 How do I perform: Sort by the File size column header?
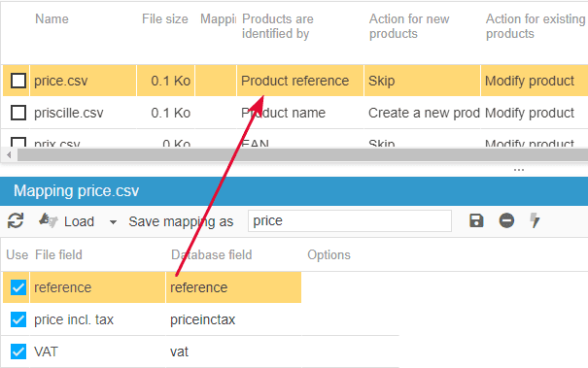(x=165, y=18)
